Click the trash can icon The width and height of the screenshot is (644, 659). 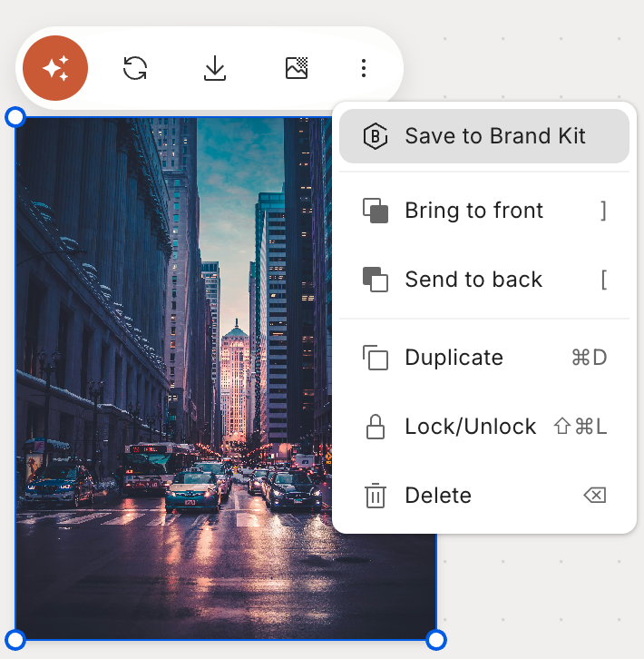[376, 496]
